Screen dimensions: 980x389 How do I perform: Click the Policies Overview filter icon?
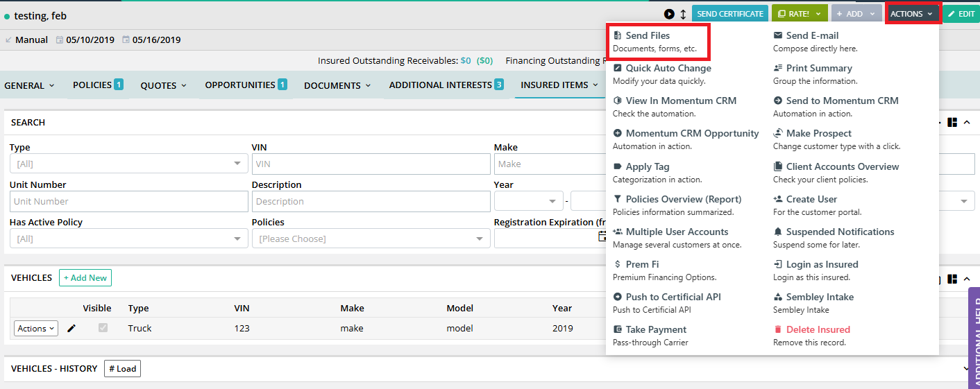[x=618, y=199]
